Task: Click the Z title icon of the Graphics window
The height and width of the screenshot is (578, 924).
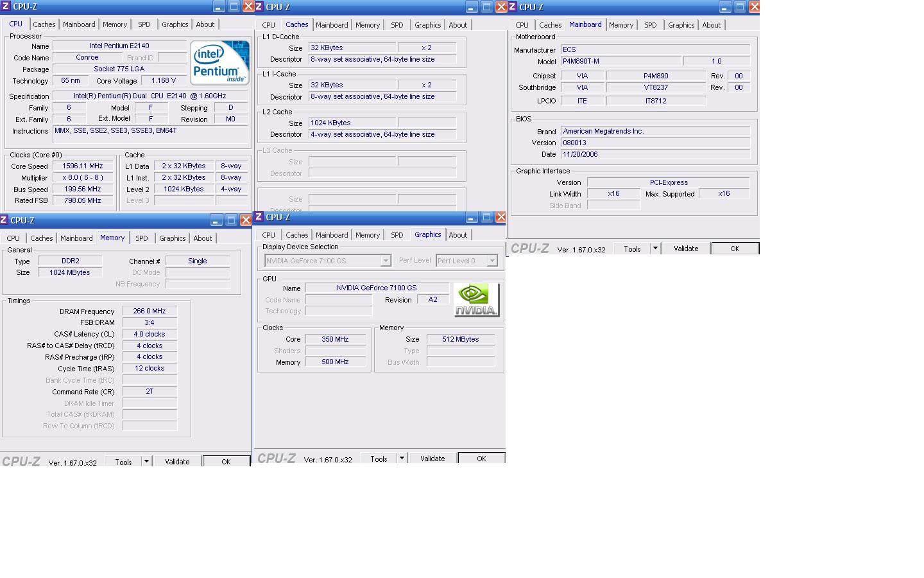Action: coord(259,217)
